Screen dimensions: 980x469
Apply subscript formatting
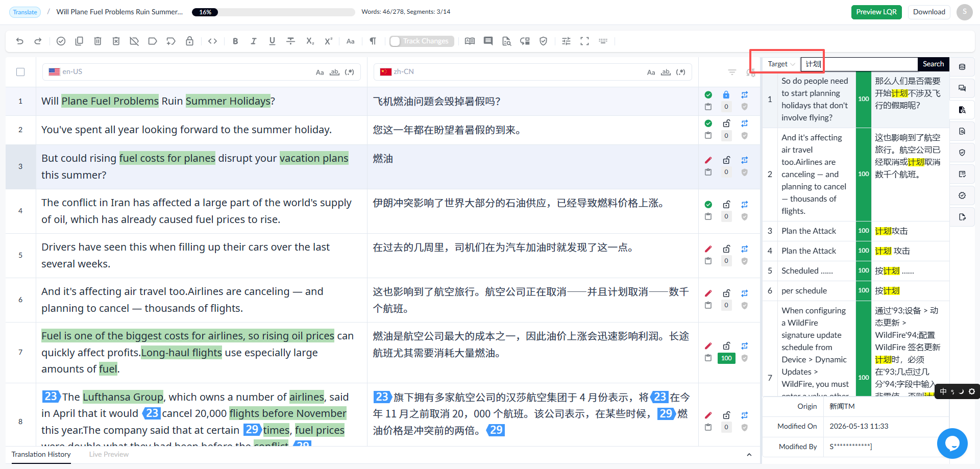(310, 41)
